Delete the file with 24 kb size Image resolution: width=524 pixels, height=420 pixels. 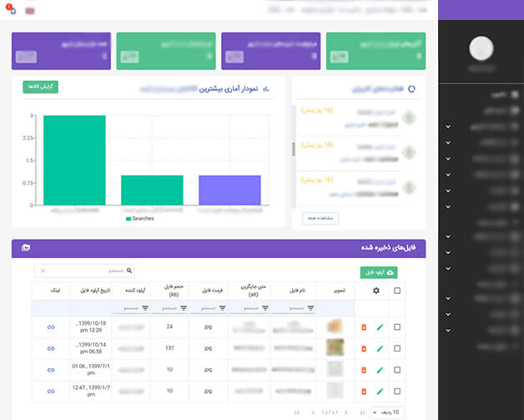[x=364, y=327]
